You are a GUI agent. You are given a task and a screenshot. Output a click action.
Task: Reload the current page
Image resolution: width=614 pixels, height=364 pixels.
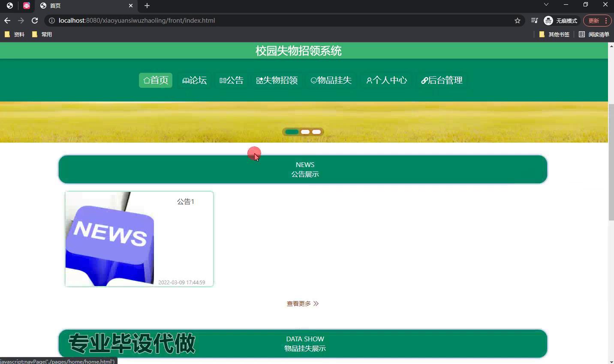35,21
